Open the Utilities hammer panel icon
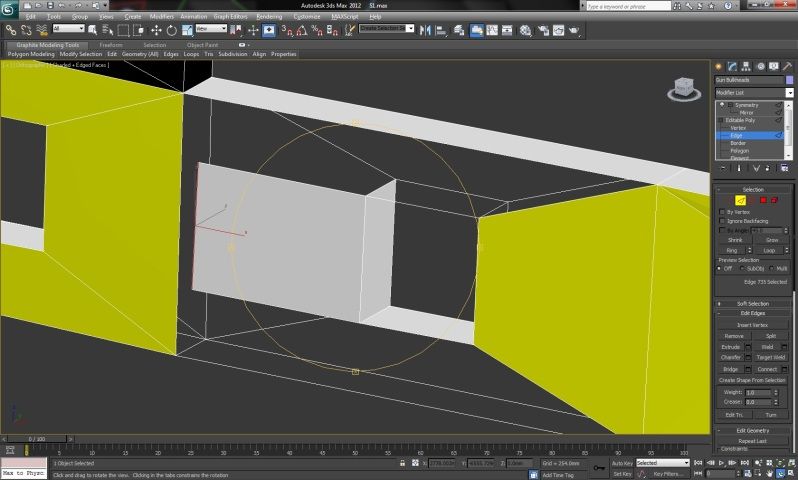This screenshot has width=798, height=480. (x=787, y=67)
